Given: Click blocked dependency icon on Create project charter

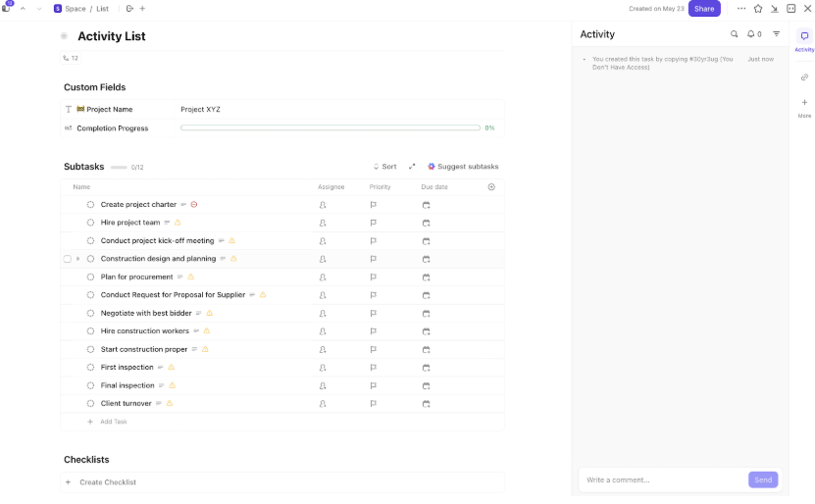Looking at the screenshot, I should coord(194,205).
